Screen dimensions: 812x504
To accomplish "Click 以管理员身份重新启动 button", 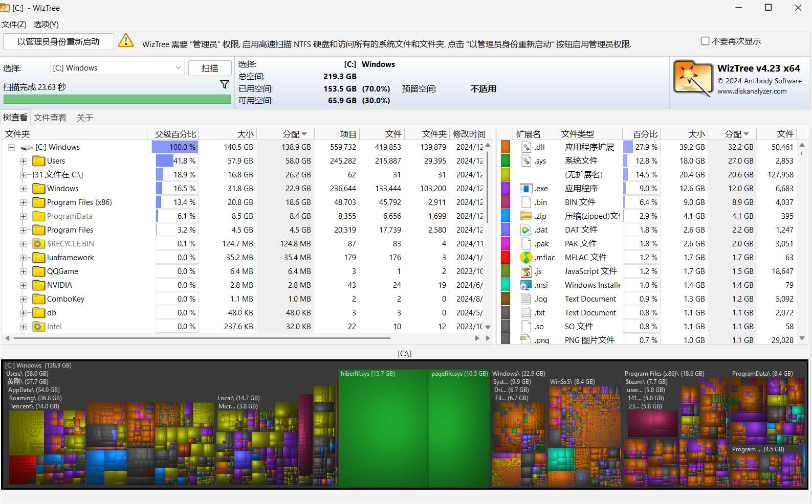I will 58,42.
